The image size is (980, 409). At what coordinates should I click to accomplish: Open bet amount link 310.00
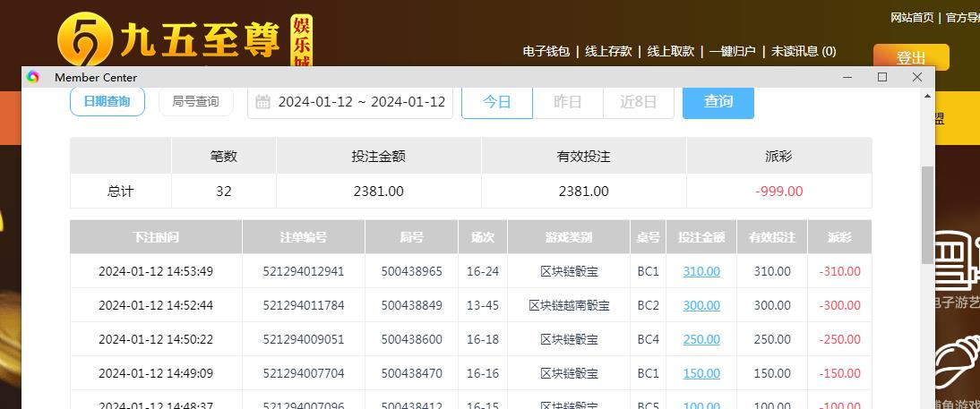tap(701, 272)
